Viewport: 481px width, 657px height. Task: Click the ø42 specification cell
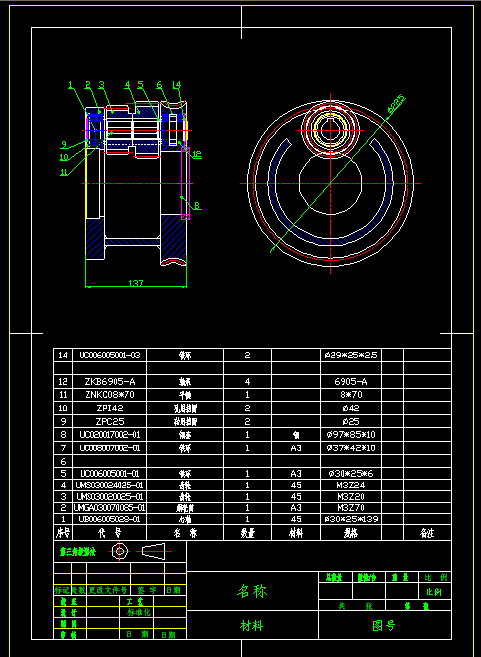[x=351, y=408]
